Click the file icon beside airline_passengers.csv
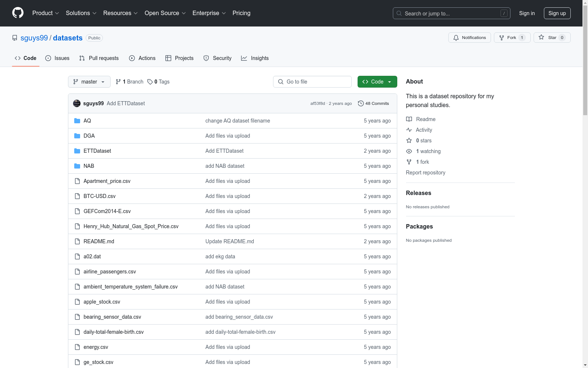The height and width of the screenshot is (368, 588). pos(77,272)
